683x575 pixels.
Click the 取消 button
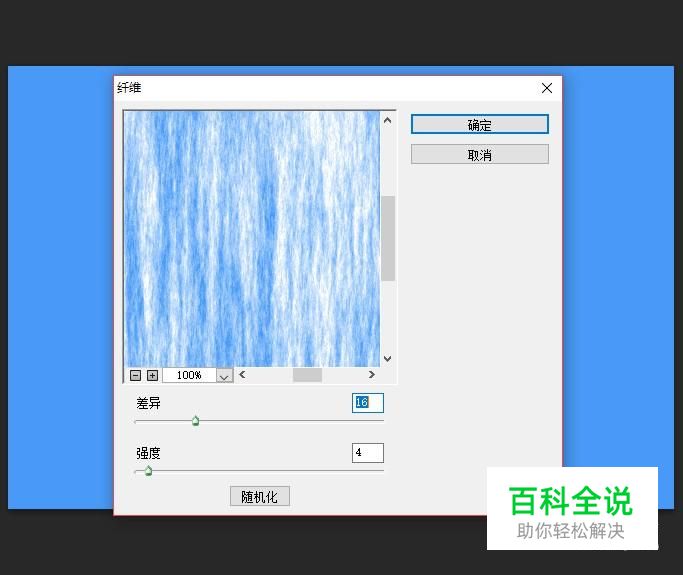[x=480, y=155]
